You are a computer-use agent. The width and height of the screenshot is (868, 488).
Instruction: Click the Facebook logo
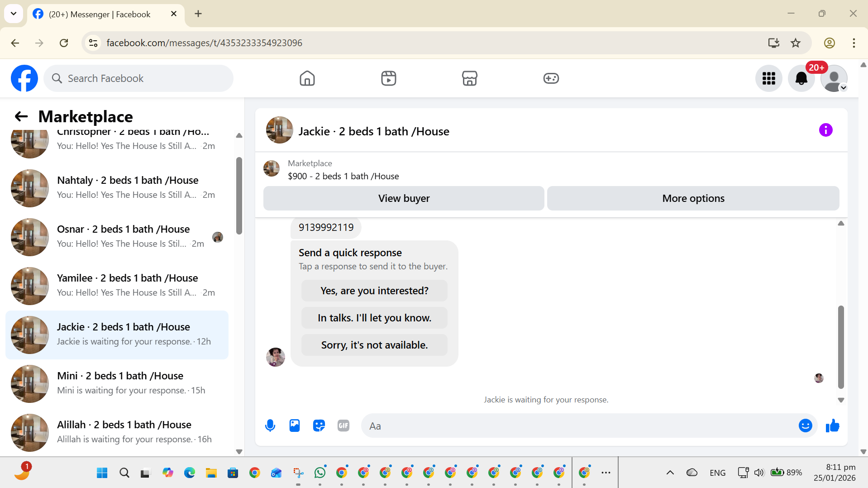coord(24,78)
